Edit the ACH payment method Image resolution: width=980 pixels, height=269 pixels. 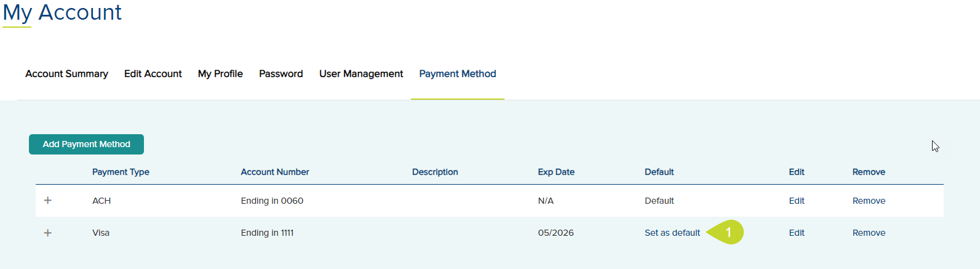click(797, 201)
